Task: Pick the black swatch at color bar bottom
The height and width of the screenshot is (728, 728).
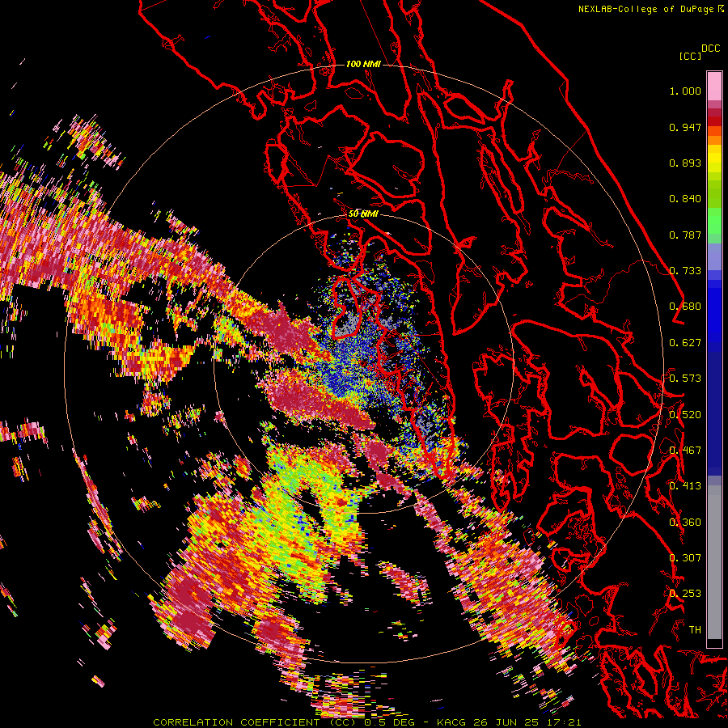Action: pyautogui.click(x=714, y=644)
